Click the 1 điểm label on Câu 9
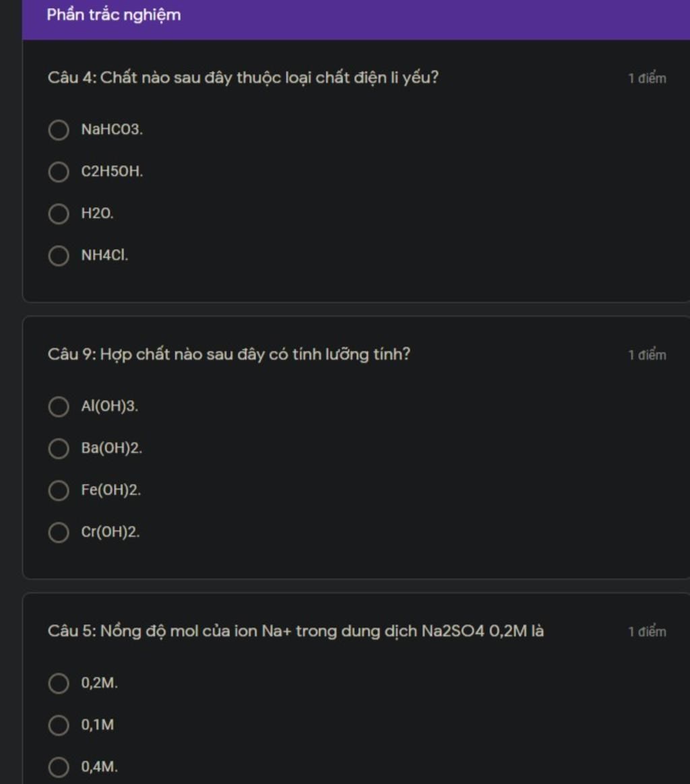This screenshot has width=690, height=784. [x=648, y=355]
